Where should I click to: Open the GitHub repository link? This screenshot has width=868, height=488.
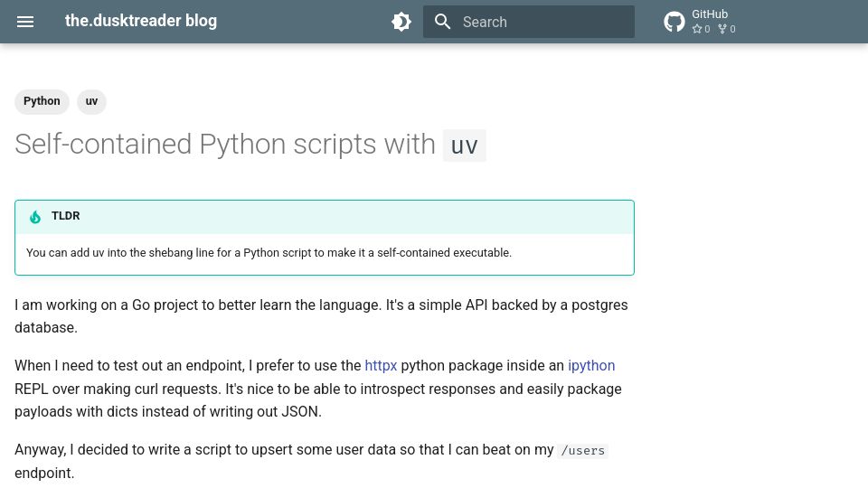(x=700, y=22)
